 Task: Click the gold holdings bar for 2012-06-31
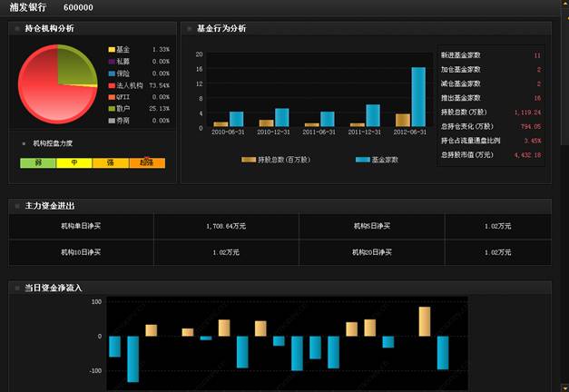point(403,120)
